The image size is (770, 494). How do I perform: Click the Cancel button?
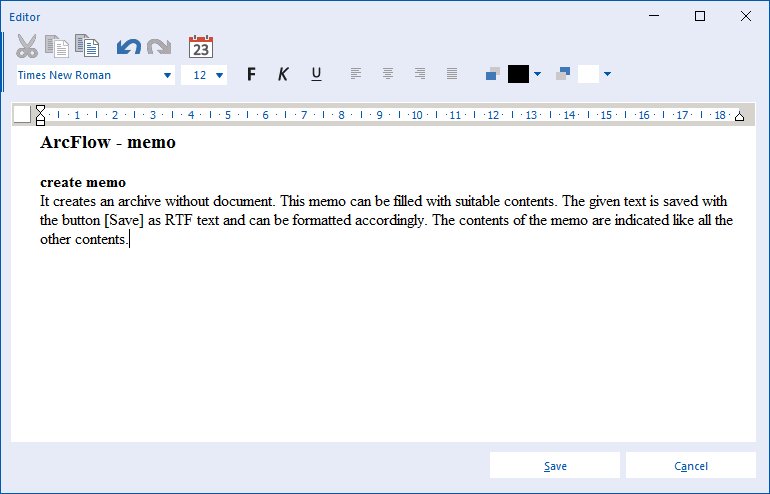point(690,466)
